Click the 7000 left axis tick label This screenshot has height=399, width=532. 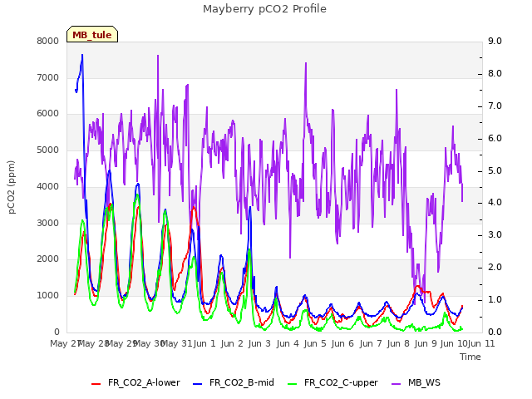pyautogui.click(x=48, y=77)
